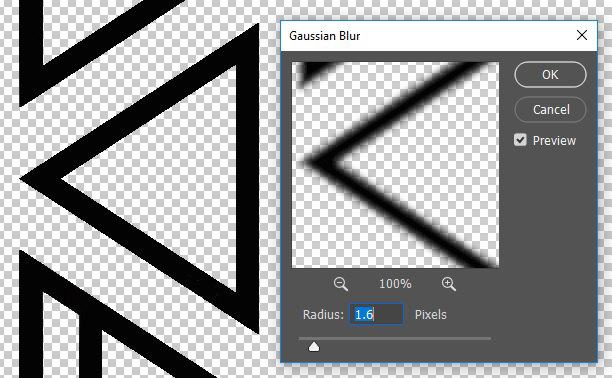Viewport: 612px width, 378px height.
Task: Click the Radius slider handle
Action: [x=314, y=347]
